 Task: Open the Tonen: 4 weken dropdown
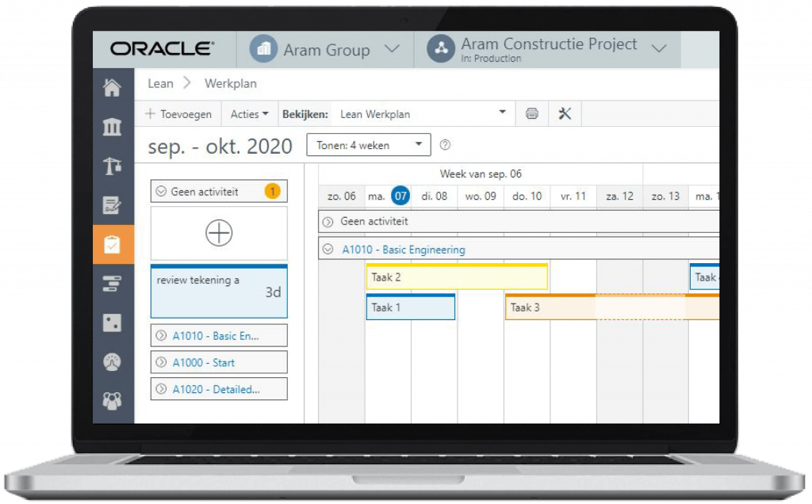point(369,145)
